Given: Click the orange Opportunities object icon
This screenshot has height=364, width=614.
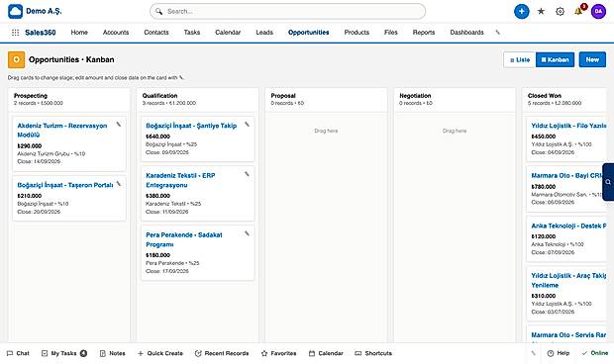Looking at the screenshot, I should (x=16, y=59).
